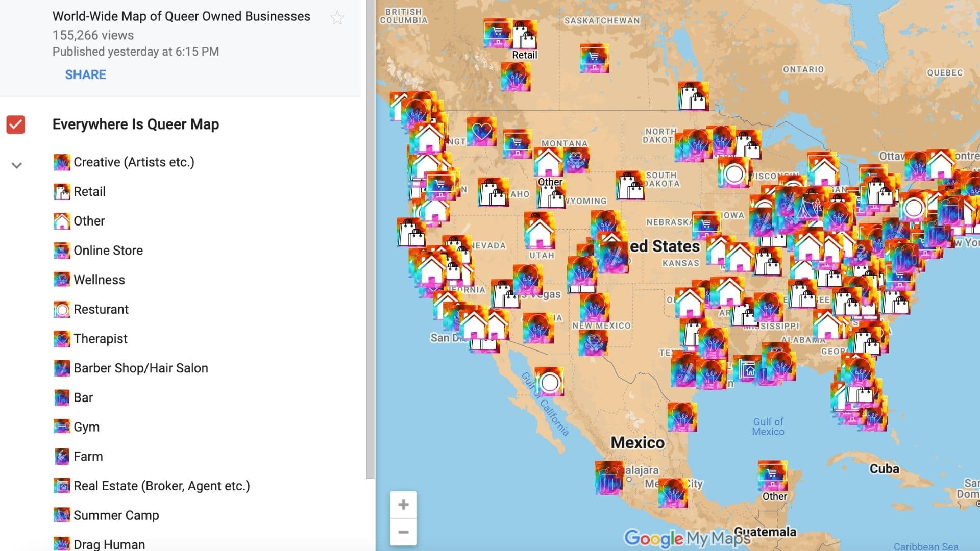Zoom in using the plus button
This screenshot has height=551, width=980.
403,504
